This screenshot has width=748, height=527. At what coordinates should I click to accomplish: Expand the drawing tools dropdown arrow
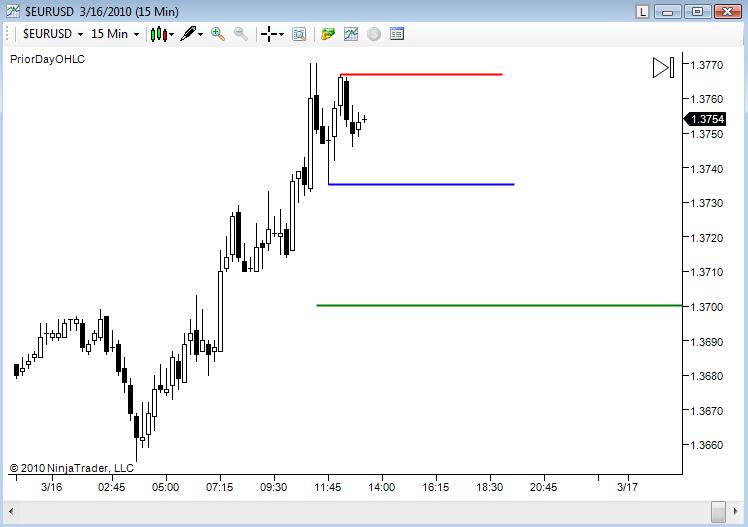click(x=200, y=34)
